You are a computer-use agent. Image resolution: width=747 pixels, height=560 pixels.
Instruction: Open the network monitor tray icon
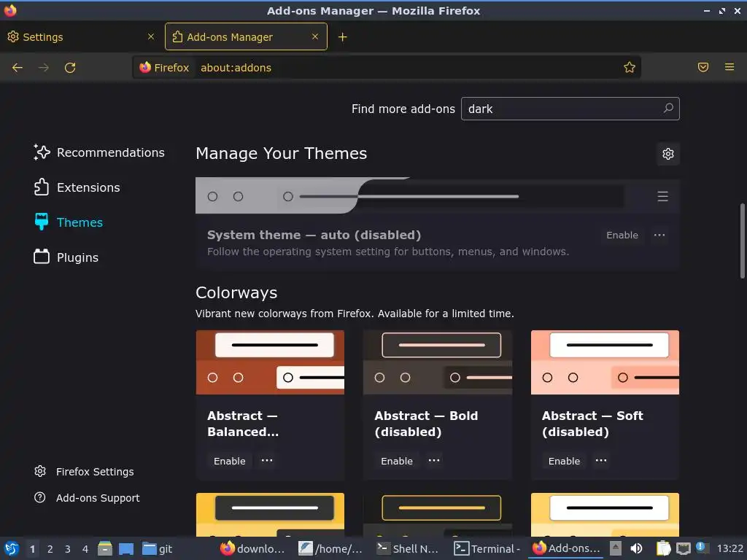click(x=683, y=548)
